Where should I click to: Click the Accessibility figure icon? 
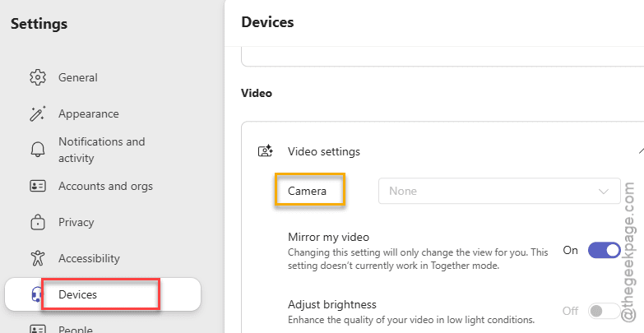tap(38, 258)
